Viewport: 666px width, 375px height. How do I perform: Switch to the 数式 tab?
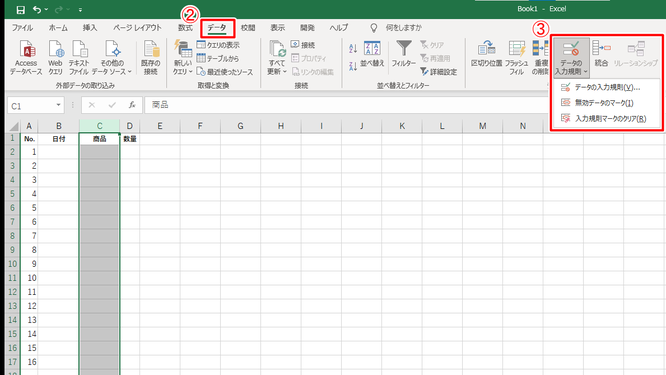coord(185,28)
